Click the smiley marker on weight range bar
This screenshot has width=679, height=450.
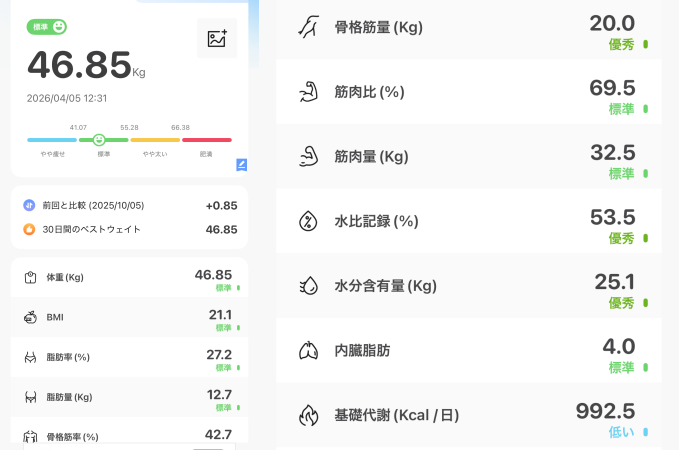99,140
